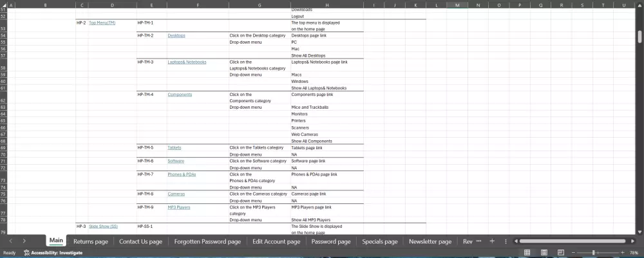Select cell containing HP-SS-1
This screenshot has height=258, width=644.
pos(151,229)
